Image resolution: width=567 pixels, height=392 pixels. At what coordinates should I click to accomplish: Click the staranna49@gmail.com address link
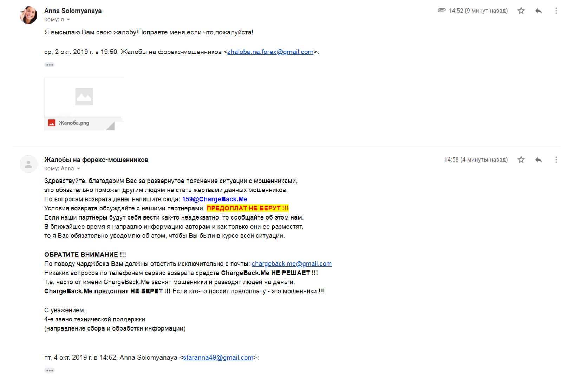pos(218,358)
